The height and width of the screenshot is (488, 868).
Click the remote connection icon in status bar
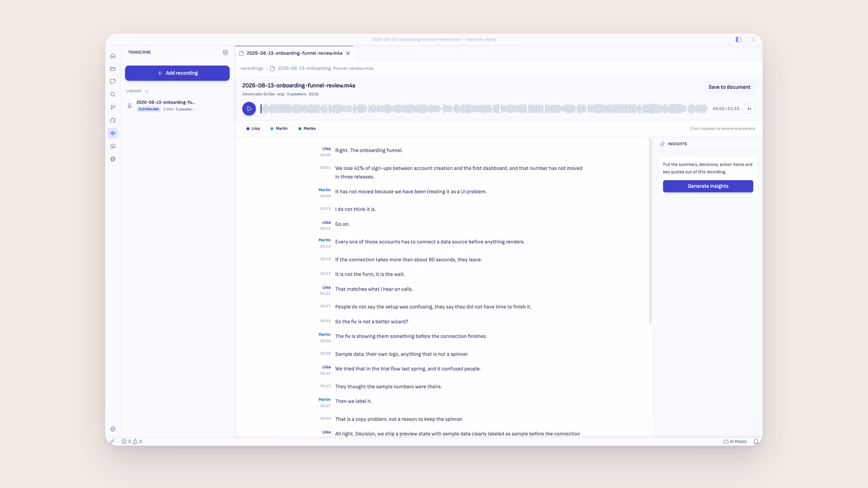pyautogui.click(x=112, y=441)
